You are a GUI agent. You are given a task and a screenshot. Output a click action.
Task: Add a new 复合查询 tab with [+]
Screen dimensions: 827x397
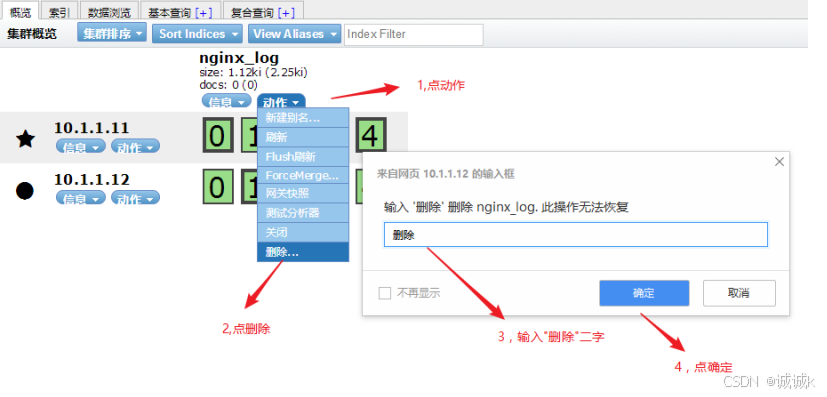coord(286,13)
